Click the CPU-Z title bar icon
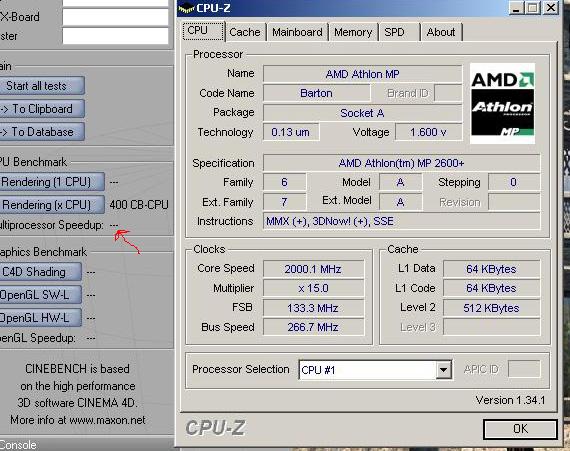This screenshot has height=451, width=570. (186, 8)
